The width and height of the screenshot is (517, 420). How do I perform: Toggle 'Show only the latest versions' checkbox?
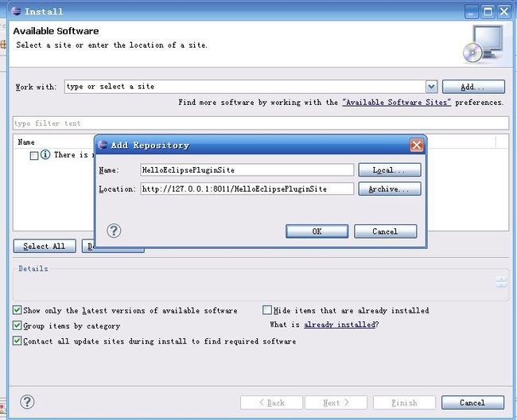[17, 310]
